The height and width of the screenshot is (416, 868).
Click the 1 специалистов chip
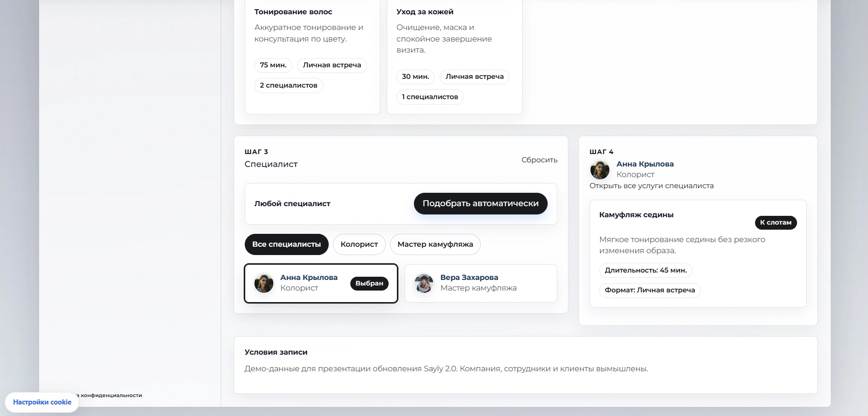[x=430, y=97]
